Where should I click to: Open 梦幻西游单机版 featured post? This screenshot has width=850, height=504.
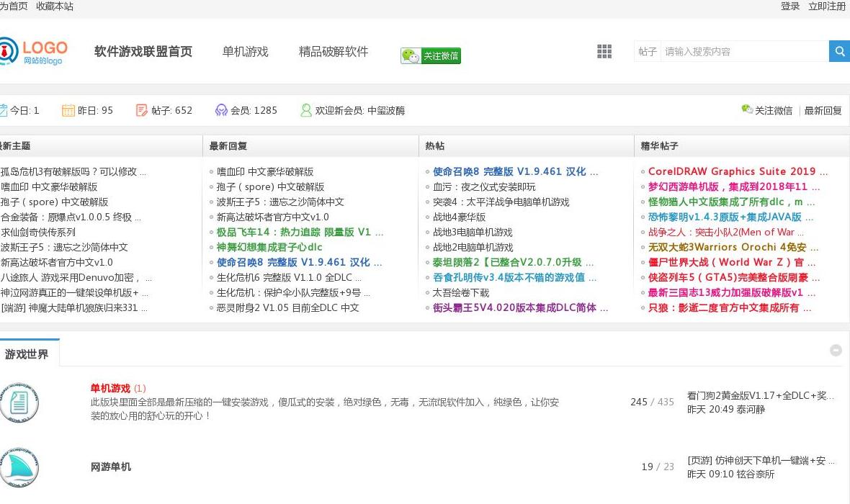click(734, 187)
